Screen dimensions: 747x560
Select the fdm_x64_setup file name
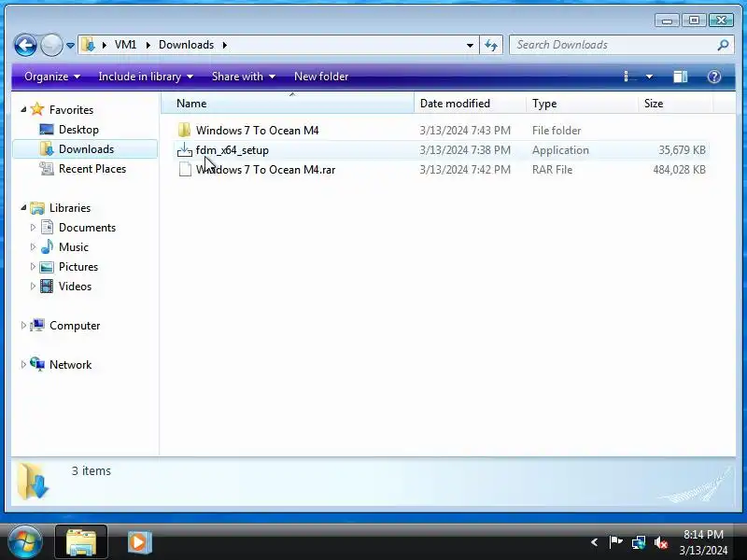(233, 150)
